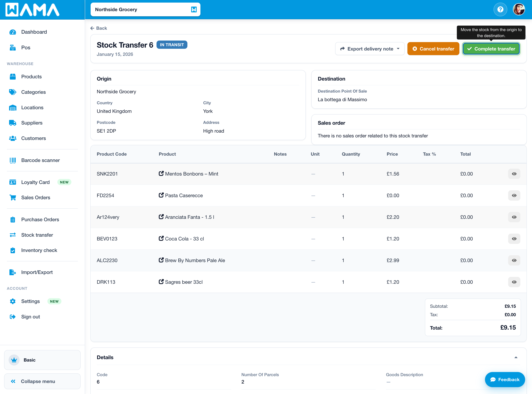Click the Price column header
Image resolution: width=532 pixels, height=394 pixels.
pyautogui.click(x=392, y=154)
